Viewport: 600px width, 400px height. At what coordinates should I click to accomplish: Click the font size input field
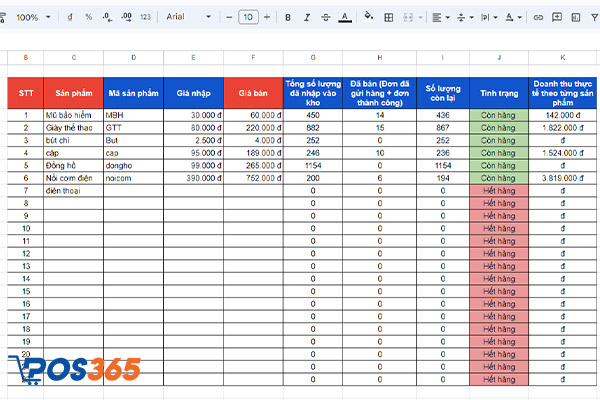[x=248, y=17]
